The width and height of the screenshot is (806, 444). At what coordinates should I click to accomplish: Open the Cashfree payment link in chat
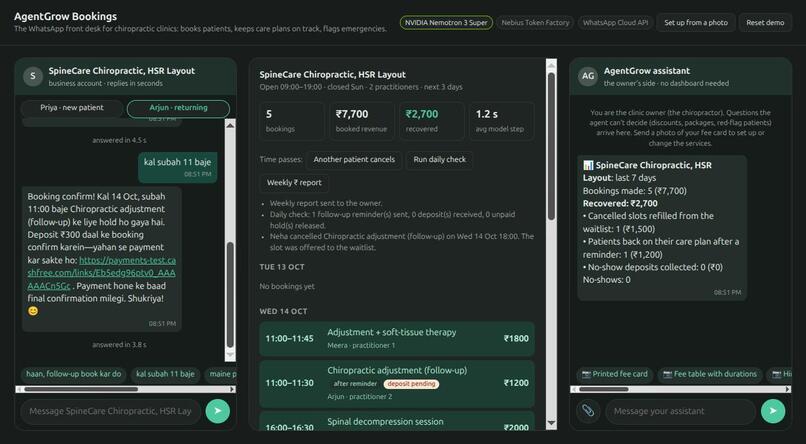(x=101, y=273)
